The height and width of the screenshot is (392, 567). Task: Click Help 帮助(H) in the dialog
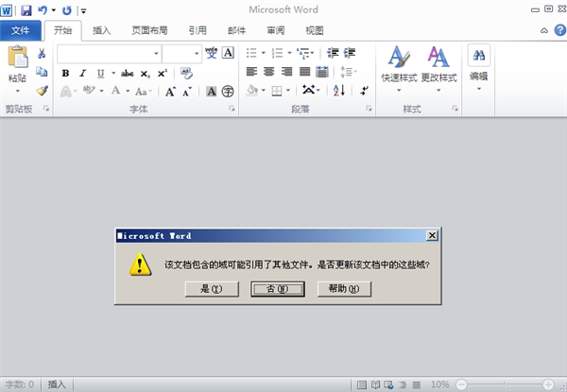pos(344,289)
